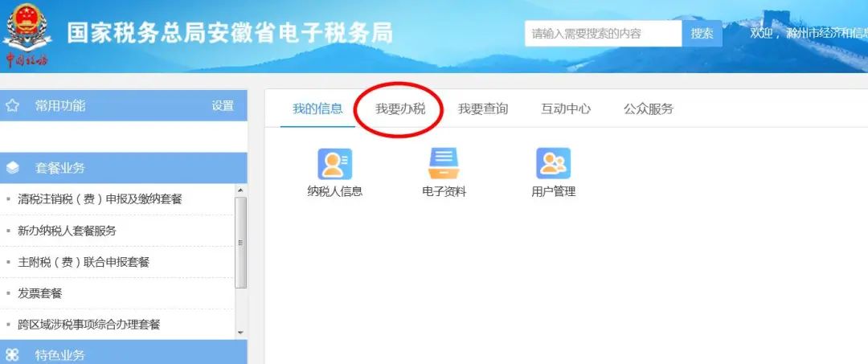The image size is (868, 364).
Task: Open 清税注销税（费）申报及缴纳套餐
Action: [100, 199]
